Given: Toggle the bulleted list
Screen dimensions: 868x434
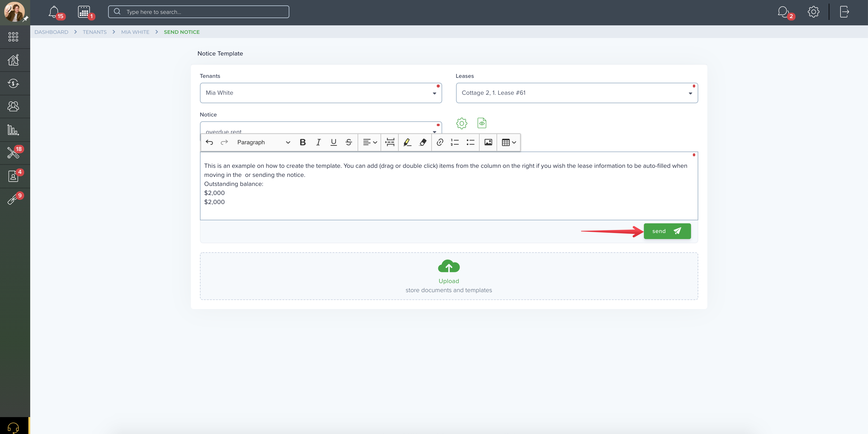Looking at the screenshot, I should pyautogui.click(x=470, y=142).
